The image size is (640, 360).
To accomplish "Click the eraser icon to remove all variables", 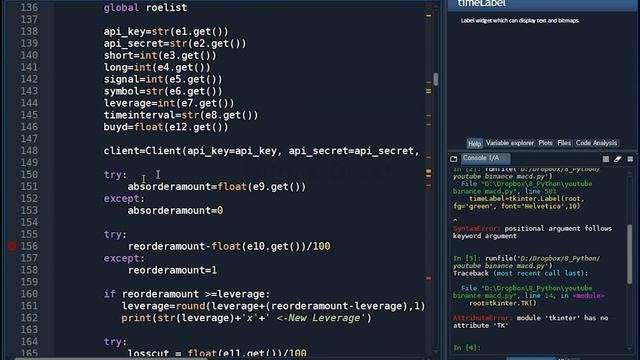I will (x=618, y=159).
